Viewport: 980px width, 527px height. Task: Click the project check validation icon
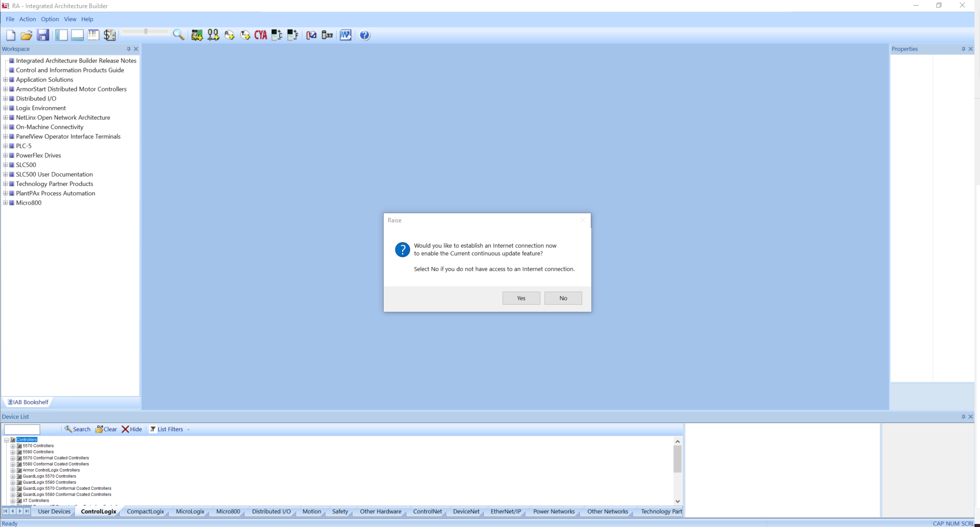tap(312, 35)
